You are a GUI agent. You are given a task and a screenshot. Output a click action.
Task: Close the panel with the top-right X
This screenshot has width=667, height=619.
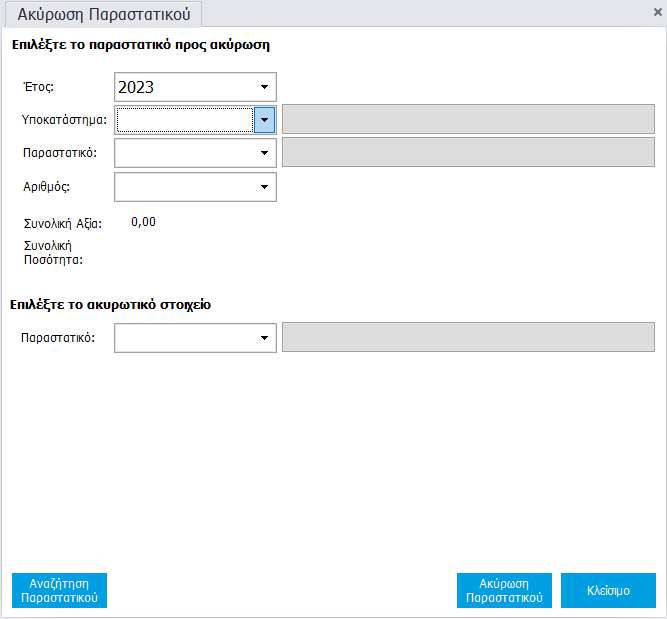[657, 11]
